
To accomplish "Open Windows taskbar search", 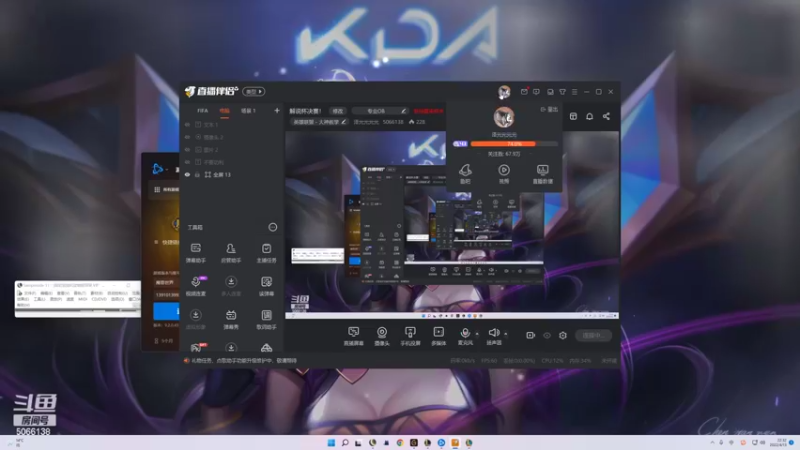I will [x=345, y=442].
